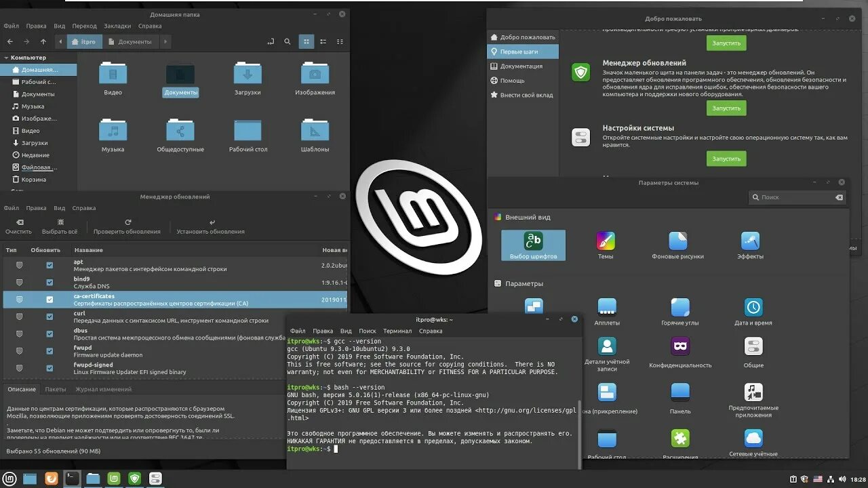The image size is (868, 488).
Task: Switch file manager to compact view
Action: click(x=340, y=41)
